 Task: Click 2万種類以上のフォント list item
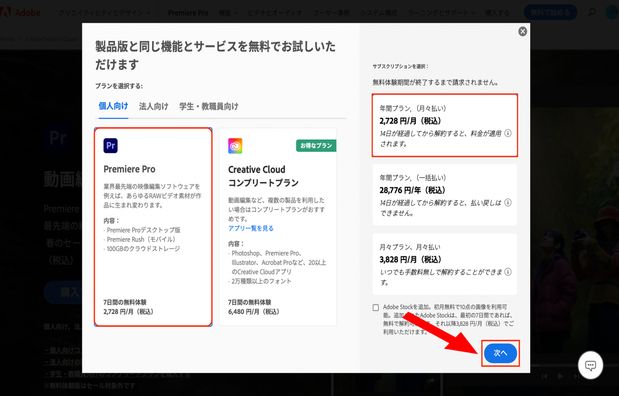[260, 281]
